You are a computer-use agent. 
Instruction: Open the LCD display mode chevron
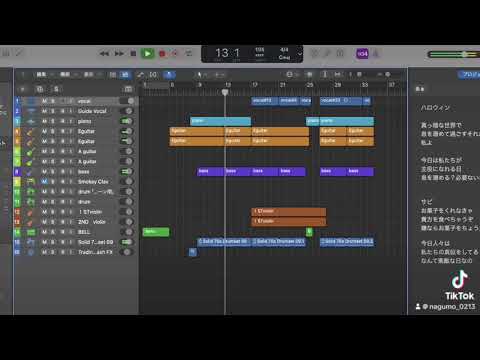point(299,54)
